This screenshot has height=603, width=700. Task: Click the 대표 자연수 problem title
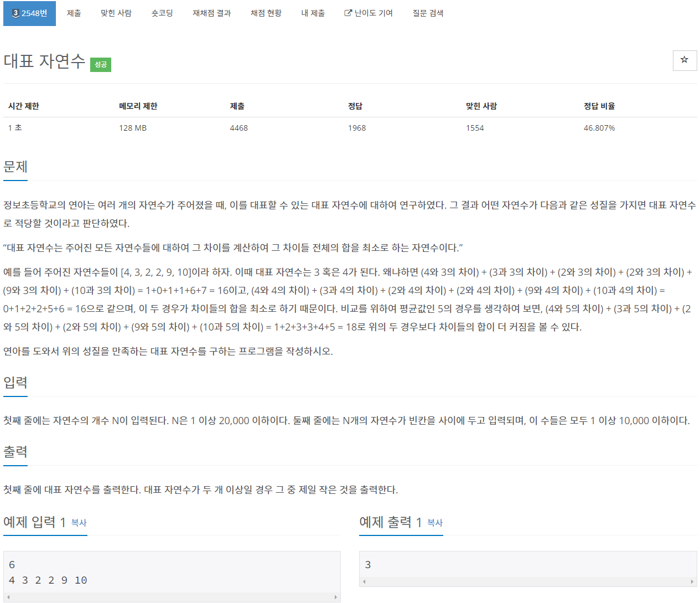point(44,61)
